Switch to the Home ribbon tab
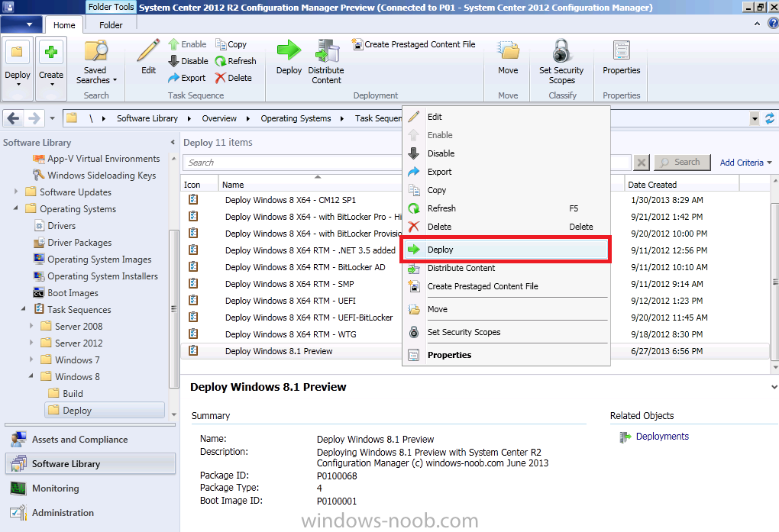Image resolution: width=779 pixels, height=532 pixels. click(x=64, y=25)
